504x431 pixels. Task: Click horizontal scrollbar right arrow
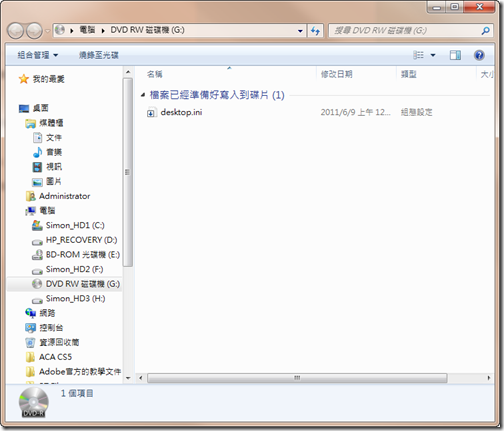pos(489,378)
